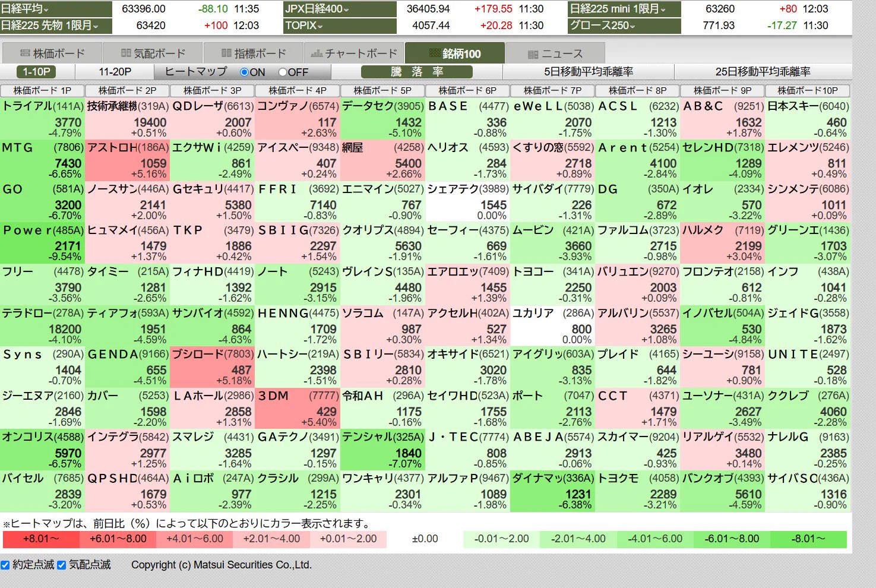The height and width of the screenshot is (588, 876).
Task: Click the 株価ボード 8P column header
Action: pyautogui.click(x=637, y=91)
